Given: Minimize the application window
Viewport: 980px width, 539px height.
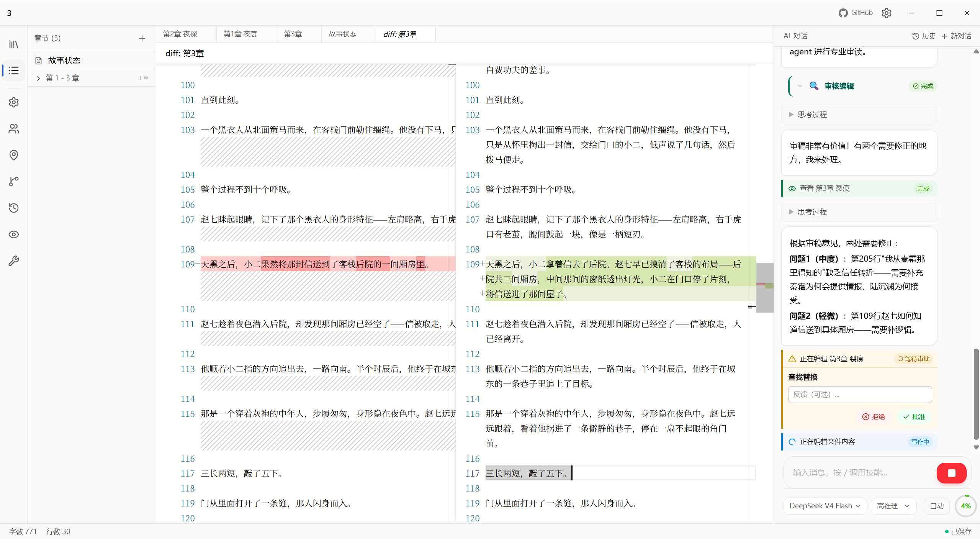Looking at the screenshot, I should coord(912,13).
